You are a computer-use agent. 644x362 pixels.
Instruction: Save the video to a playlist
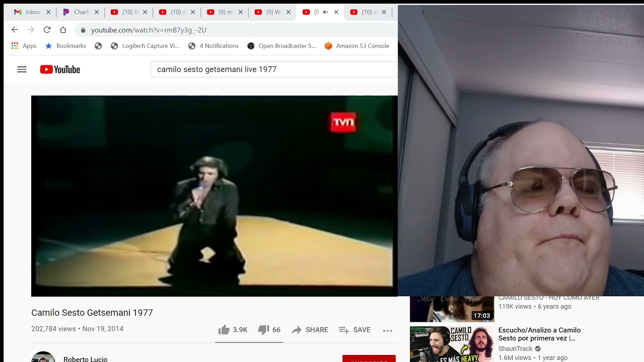[354, 330]
